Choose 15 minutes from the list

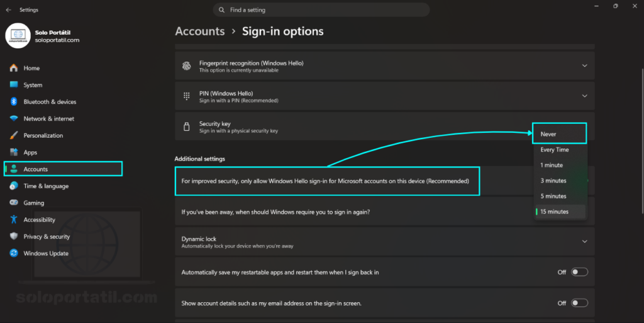coord(559,212)
